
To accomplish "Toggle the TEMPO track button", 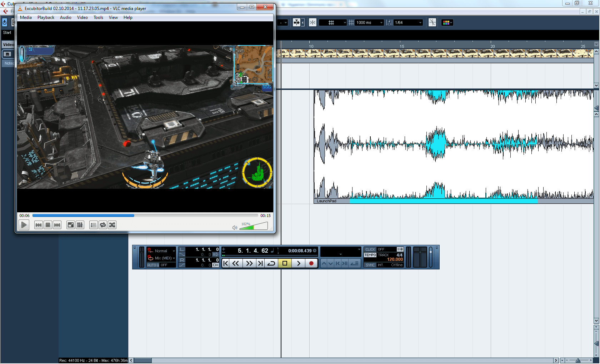I will tap(370, 255).
